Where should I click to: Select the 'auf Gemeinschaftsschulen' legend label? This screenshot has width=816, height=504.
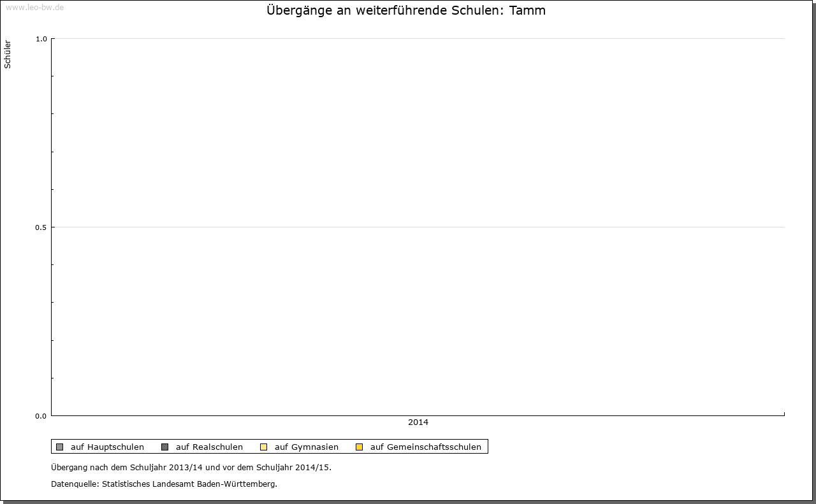(x=425, y=447)
